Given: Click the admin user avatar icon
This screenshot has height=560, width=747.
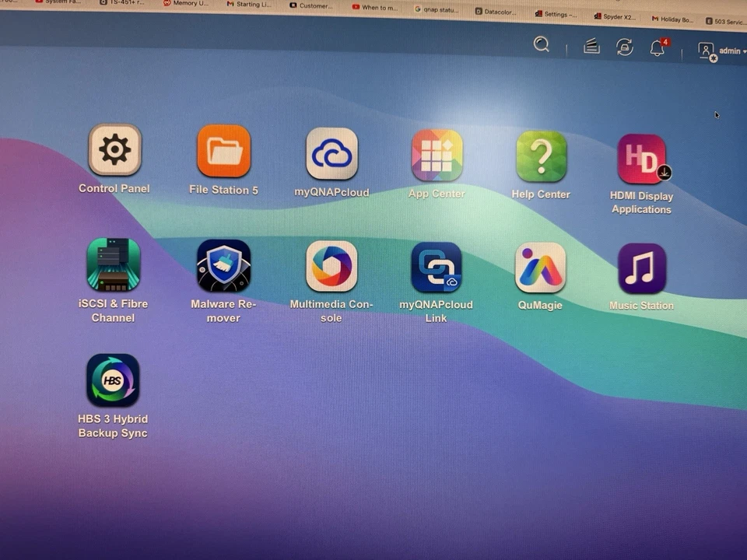Looking at the screenshot, I should click(707, 51).
